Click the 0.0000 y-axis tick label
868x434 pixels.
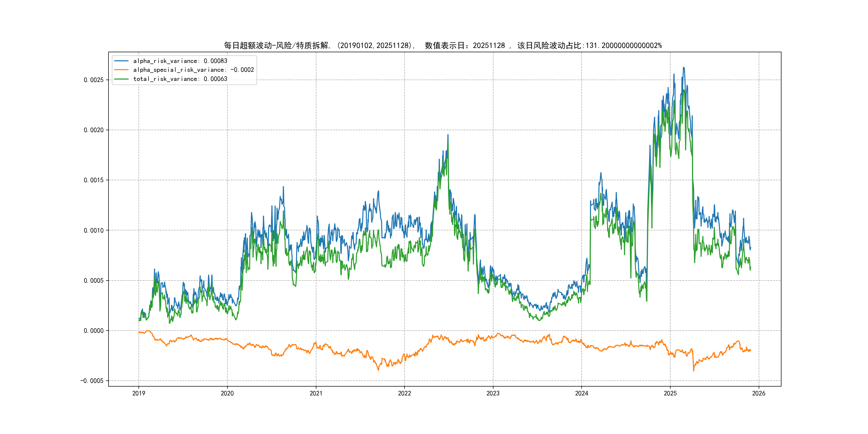[94, 331]
